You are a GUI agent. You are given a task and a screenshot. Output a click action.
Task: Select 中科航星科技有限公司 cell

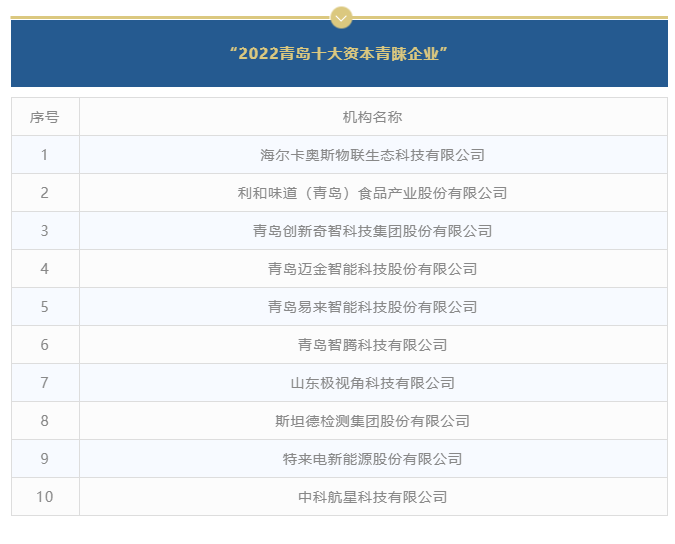[373, 497]
